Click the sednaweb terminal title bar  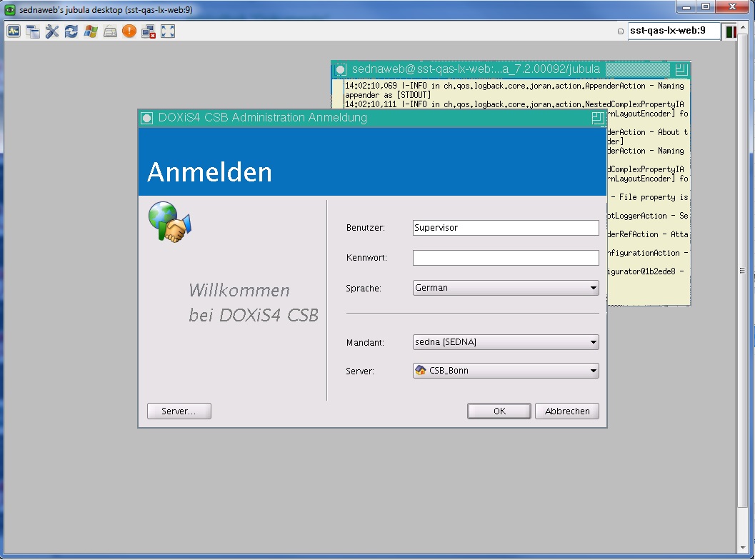click(x=511, y=69)
